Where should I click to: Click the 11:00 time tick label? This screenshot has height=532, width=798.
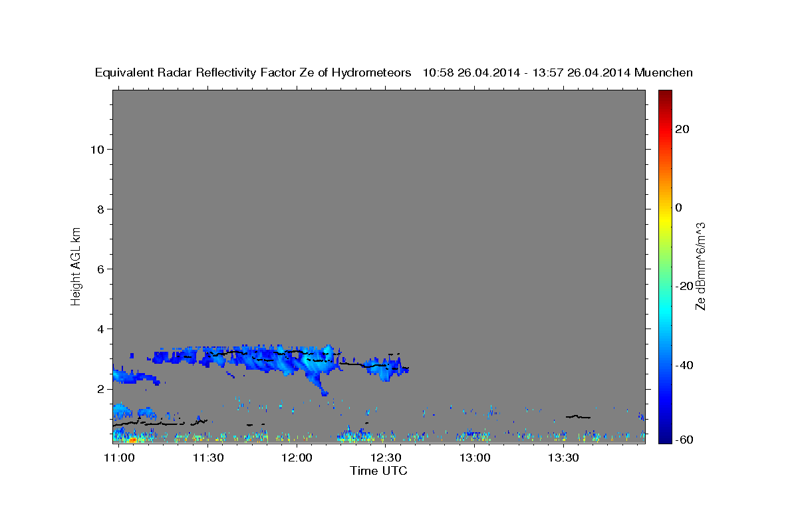click(120, 458)
